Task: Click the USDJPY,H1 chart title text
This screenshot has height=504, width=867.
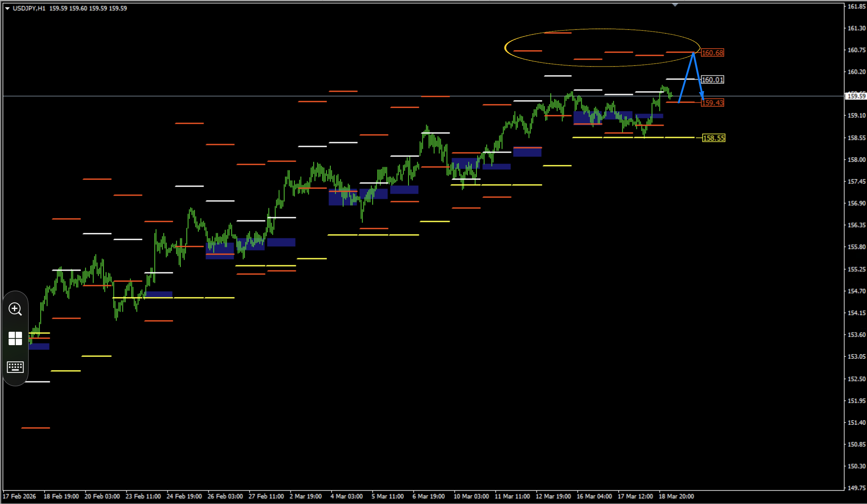Action: click(29, 8)
